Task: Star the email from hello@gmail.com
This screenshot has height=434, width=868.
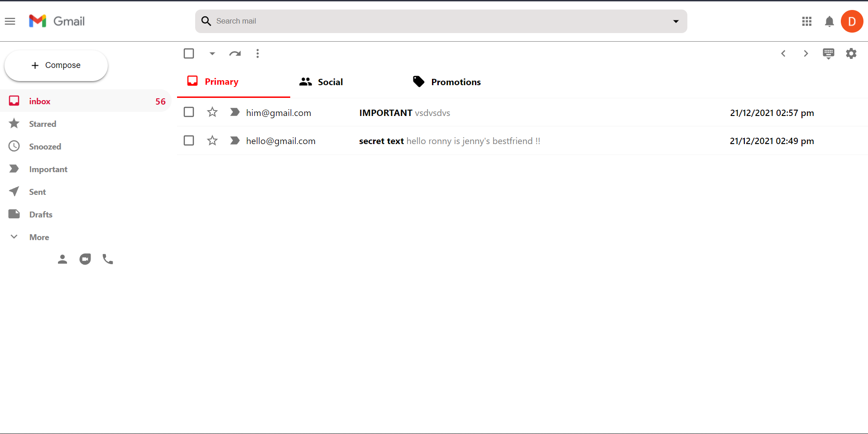Action: point(212,140)
